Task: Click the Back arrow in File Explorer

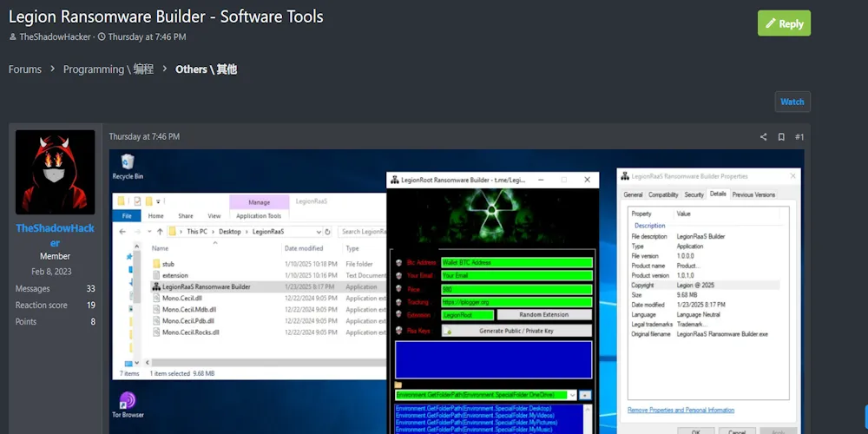Action: (123, 232)
